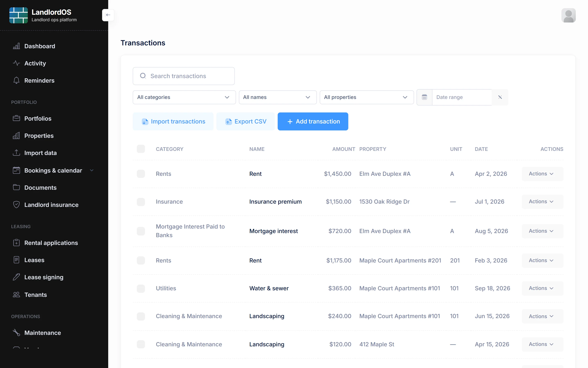Open the user avatar profile menu
The image size is (588, 368).
568,15
